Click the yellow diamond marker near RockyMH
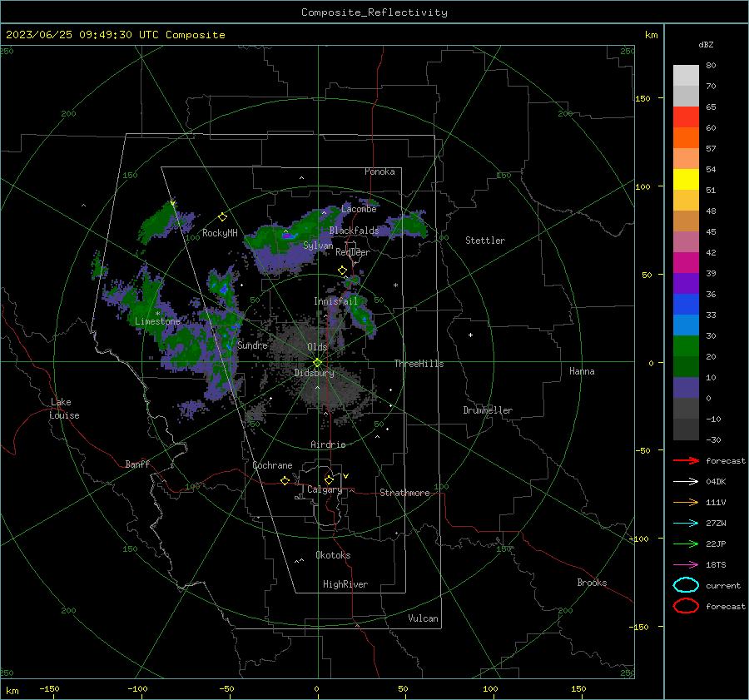749x700 pixels. tap(222, 217)
